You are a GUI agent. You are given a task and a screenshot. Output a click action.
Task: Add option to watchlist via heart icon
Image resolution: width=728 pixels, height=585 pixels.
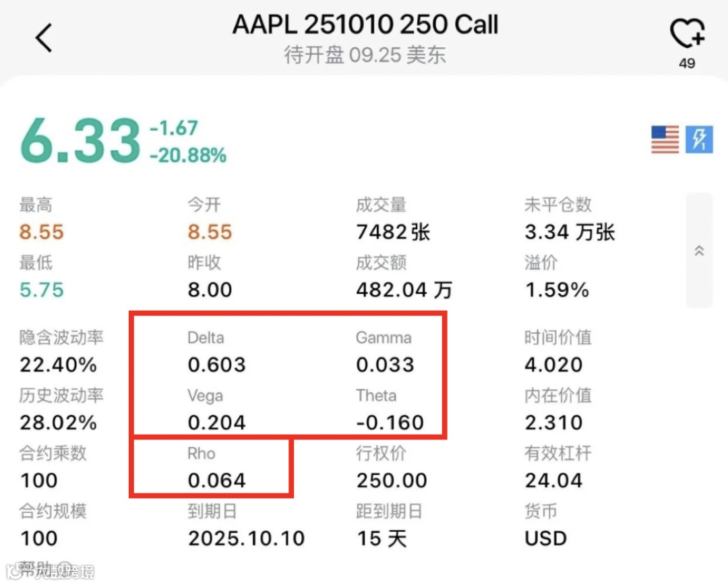687,34
